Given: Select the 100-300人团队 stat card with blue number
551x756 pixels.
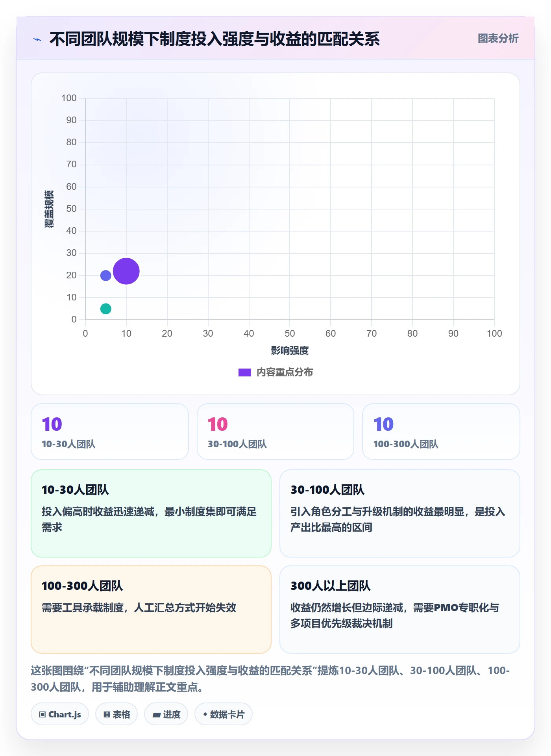Looking at the screenshot, I should [441, 432].
